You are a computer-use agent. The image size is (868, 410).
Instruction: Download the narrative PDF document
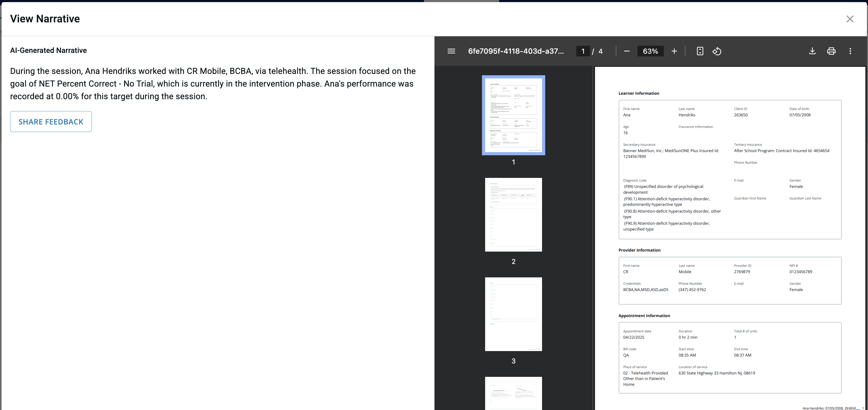(812, 51)
